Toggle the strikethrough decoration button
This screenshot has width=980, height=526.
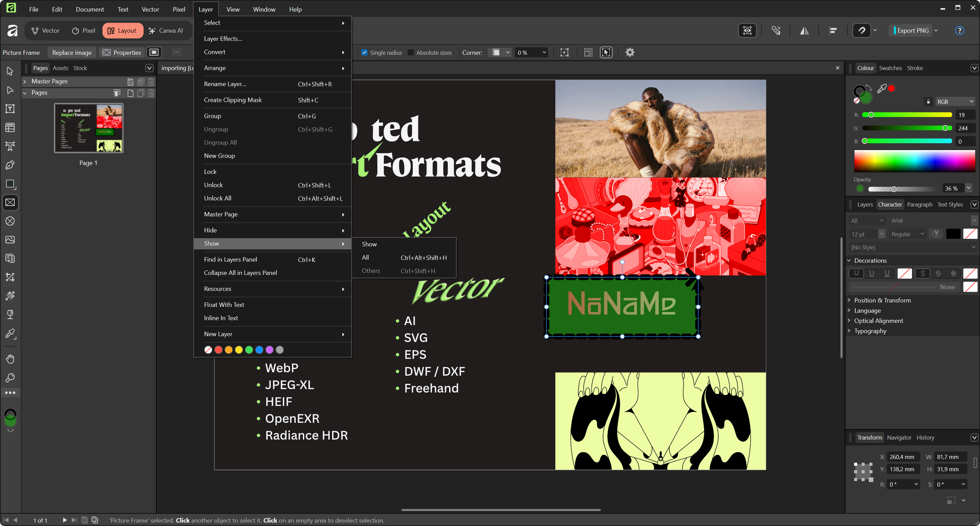tap(938, 274)
